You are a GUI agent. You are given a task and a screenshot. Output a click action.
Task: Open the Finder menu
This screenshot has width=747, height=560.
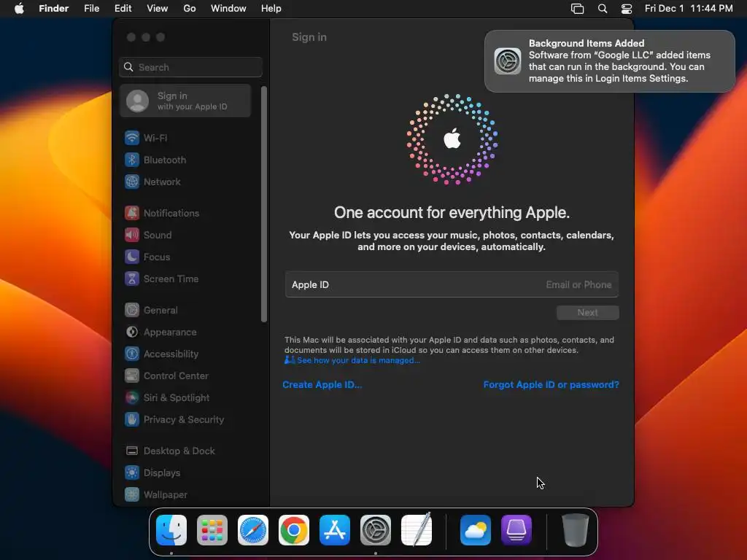tap(54, 9)
